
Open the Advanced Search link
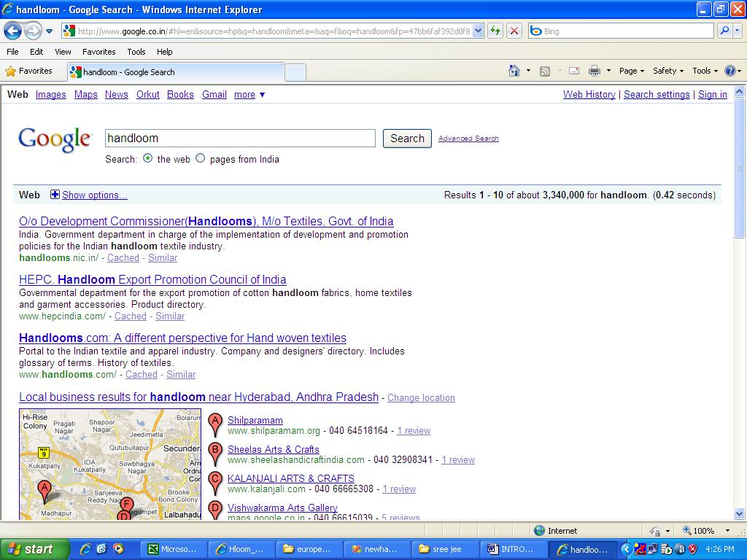point(468,138)
